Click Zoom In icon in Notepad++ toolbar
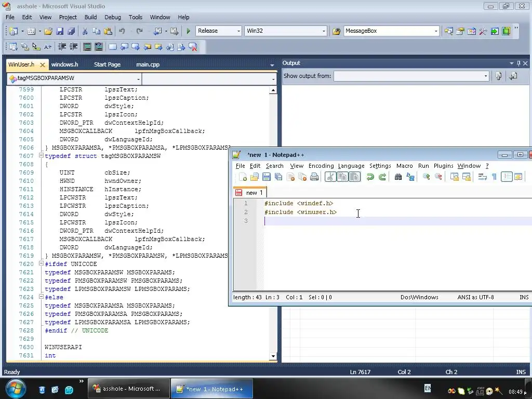This screenshot has width=532, height=399. [x=426, y=177]
